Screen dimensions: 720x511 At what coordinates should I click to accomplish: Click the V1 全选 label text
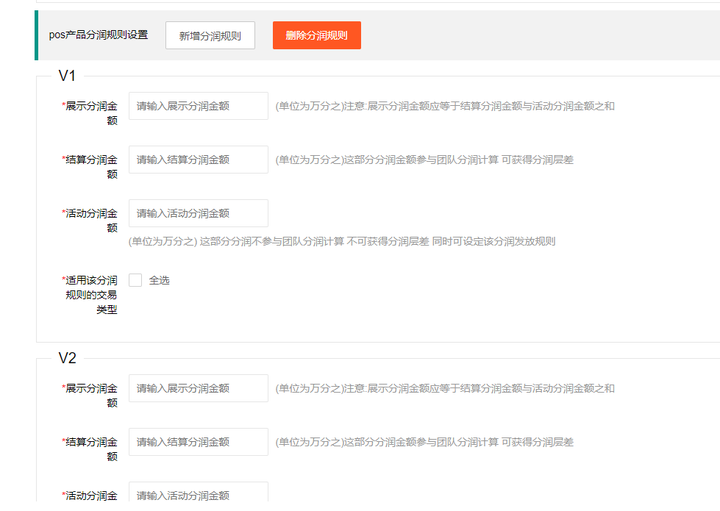point(159,280)
